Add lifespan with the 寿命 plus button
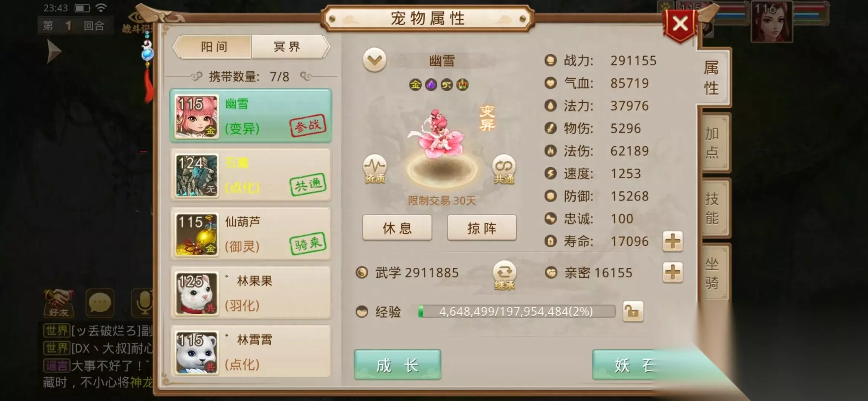Viewport: 868px width, 401px height. 673,241
